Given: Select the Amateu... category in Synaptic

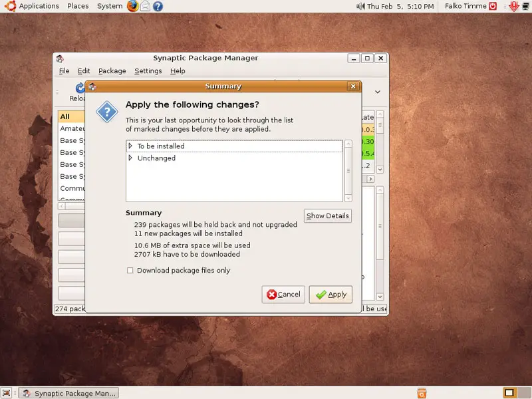Looking at the screenshot, I should pyautogui.click(x=72, y=128).
